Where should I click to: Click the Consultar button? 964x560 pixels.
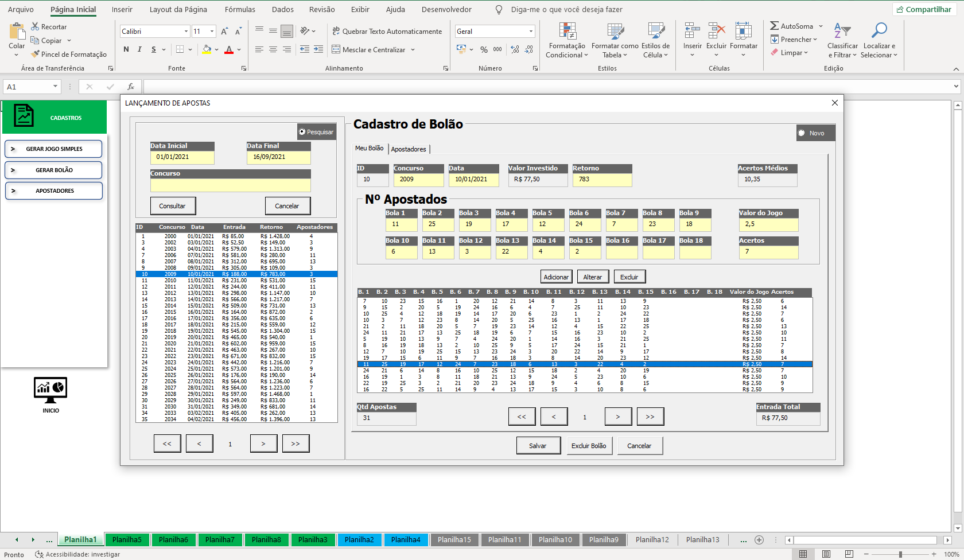pyautogui.click(x=173, y=206)
